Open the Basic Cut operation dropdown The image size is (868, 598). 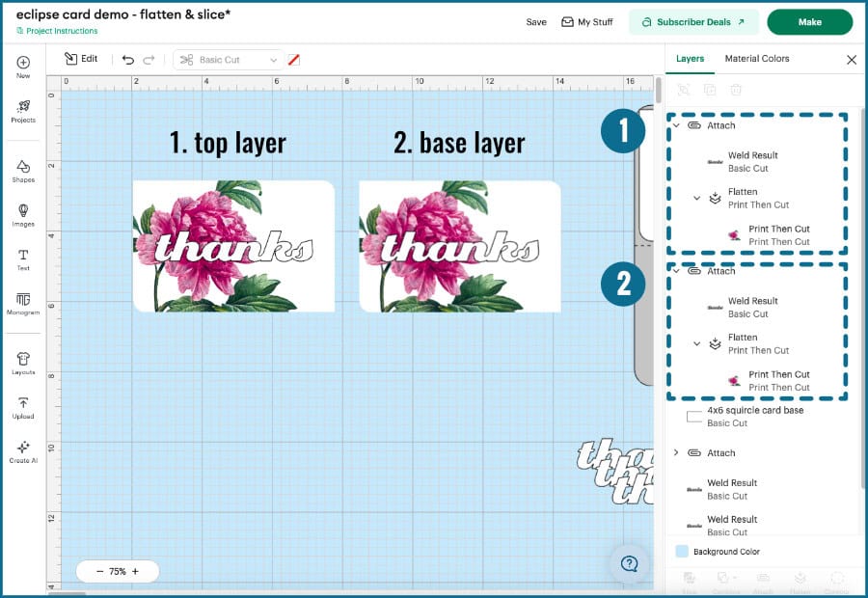click(228, 60)
